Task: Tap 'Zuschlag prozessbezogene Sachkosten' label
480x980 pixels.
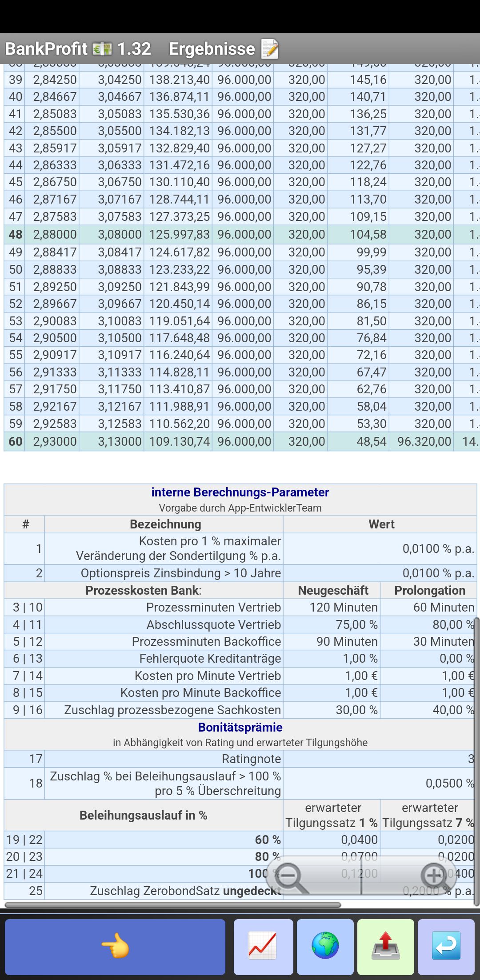Action: (173, 710)
